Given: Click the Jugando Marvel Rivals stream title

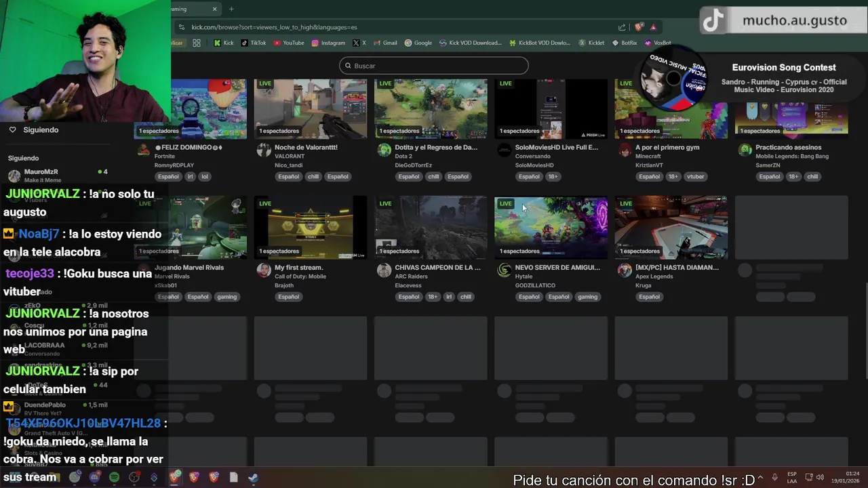Looking at the screenshot, I should tap(189, 267).
